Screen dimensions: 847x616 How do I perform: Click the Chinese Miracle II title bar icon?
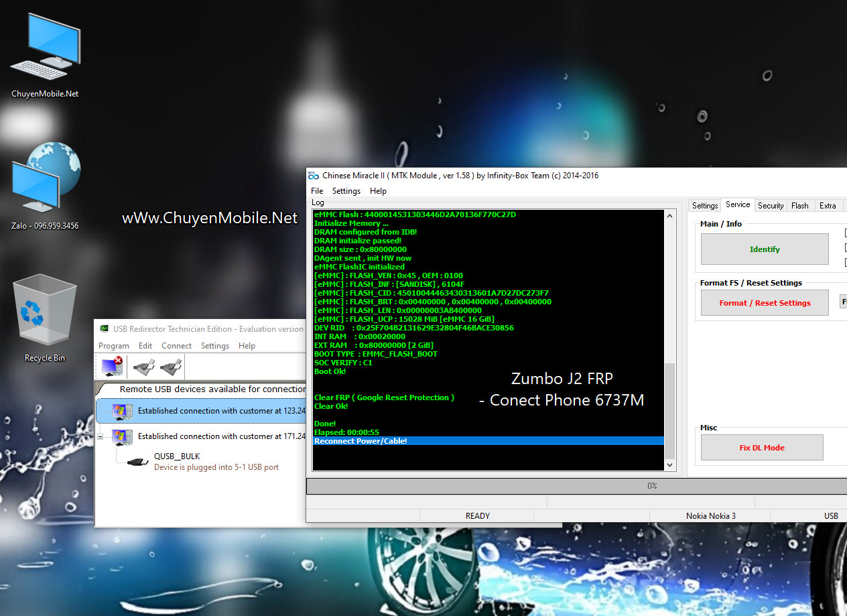pos(313,176)
